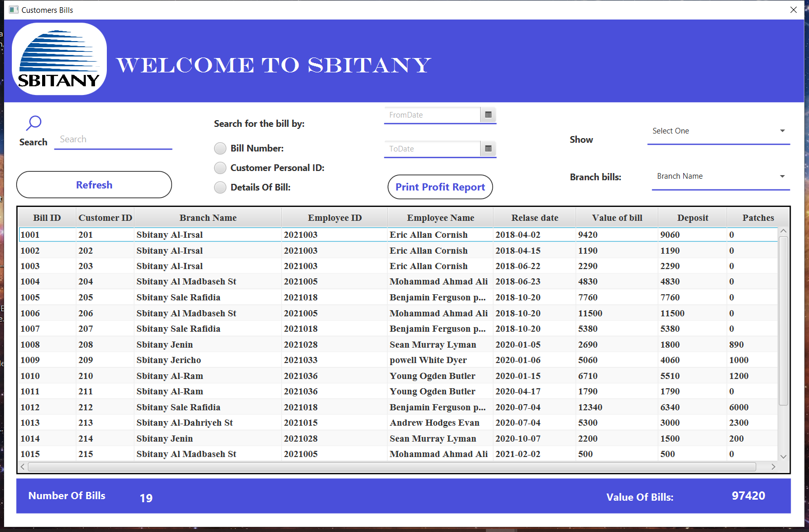Open the Show 'Select One' dropdown

click(x=719, y=131)
